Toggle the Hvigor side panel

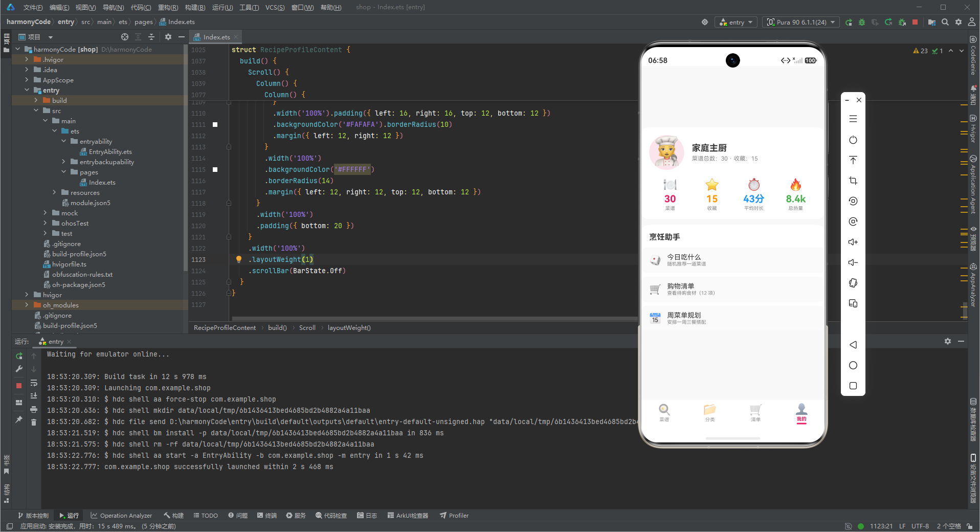coord(973,129)
